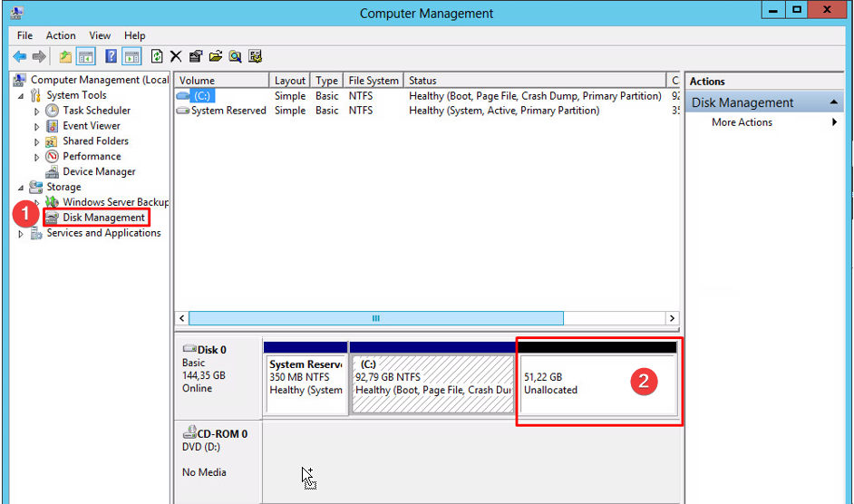This screenshot has width=854, height=504.
Task: Click the File System column header
Action: tap(372, 81)
